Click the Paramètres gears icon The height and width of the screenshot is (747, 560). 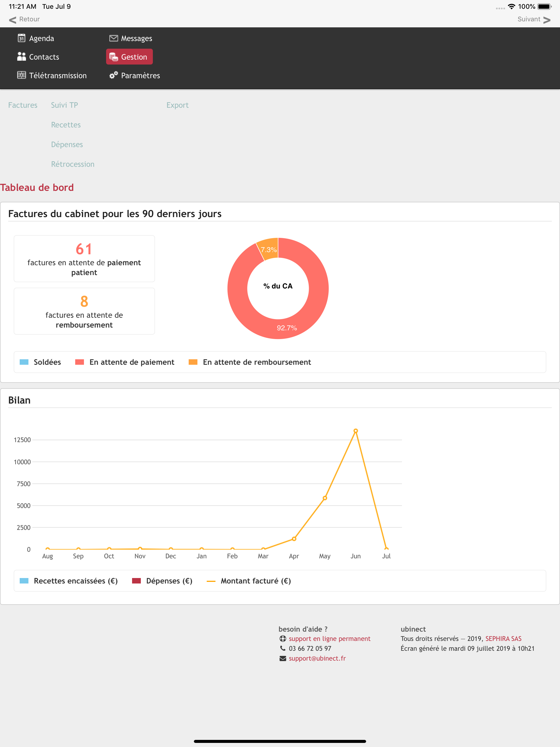click(x=113, y=75)
